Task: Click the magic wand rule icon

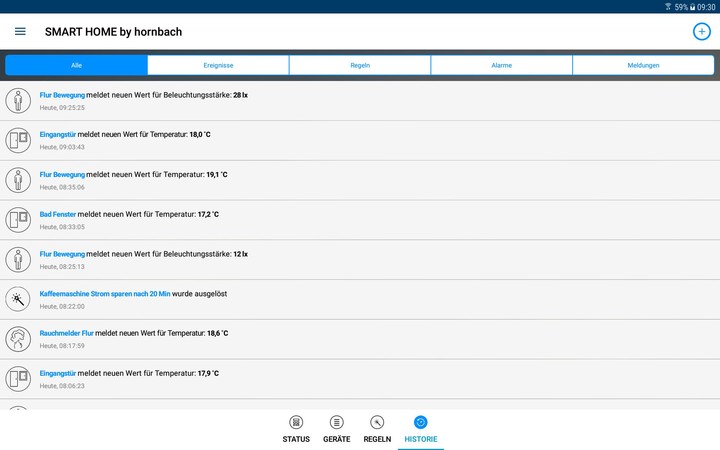Action: point(18,299)
